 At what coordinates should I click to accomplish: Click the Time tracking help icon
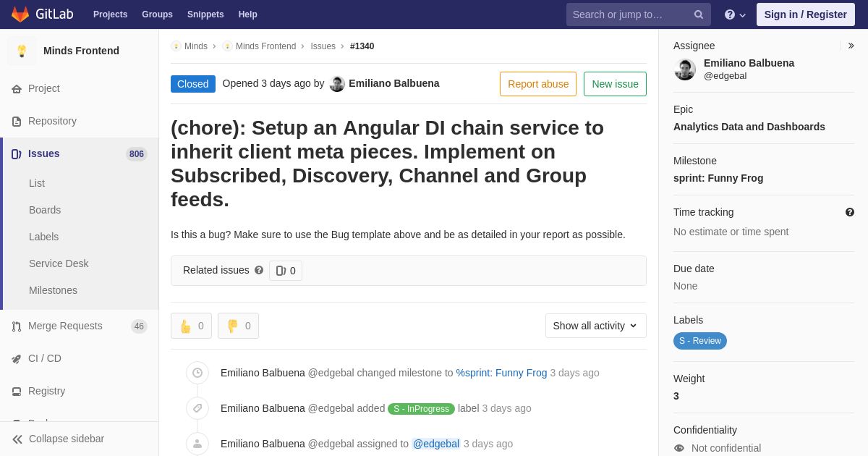[x=850, y=212]
